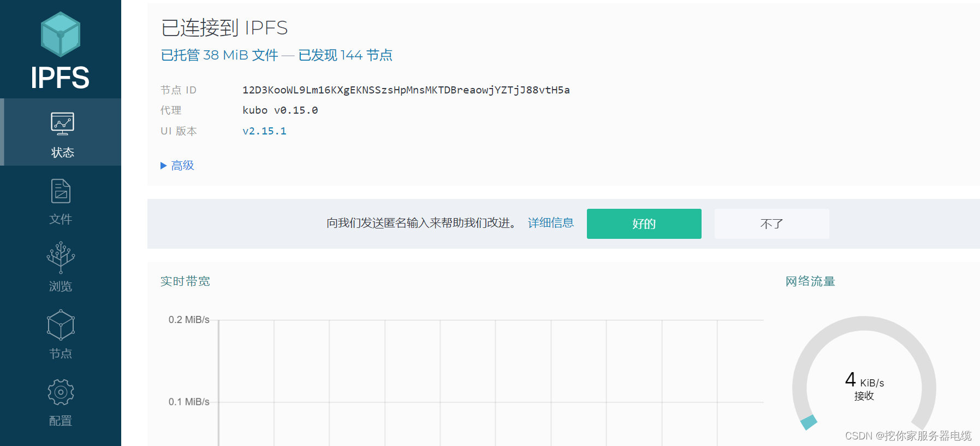Click the 0.1 MiB/s axis label
980x446 pixels.
coord(189,402)
